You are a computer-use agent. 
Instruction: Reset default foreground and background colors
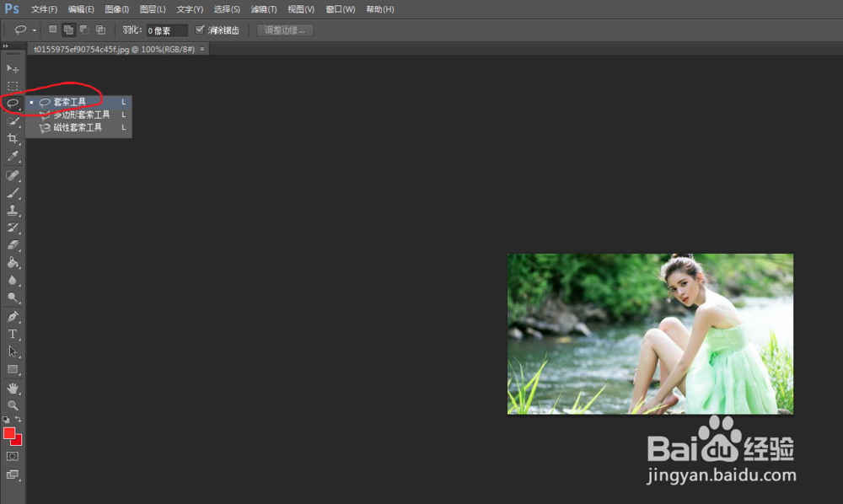[6, 419]
